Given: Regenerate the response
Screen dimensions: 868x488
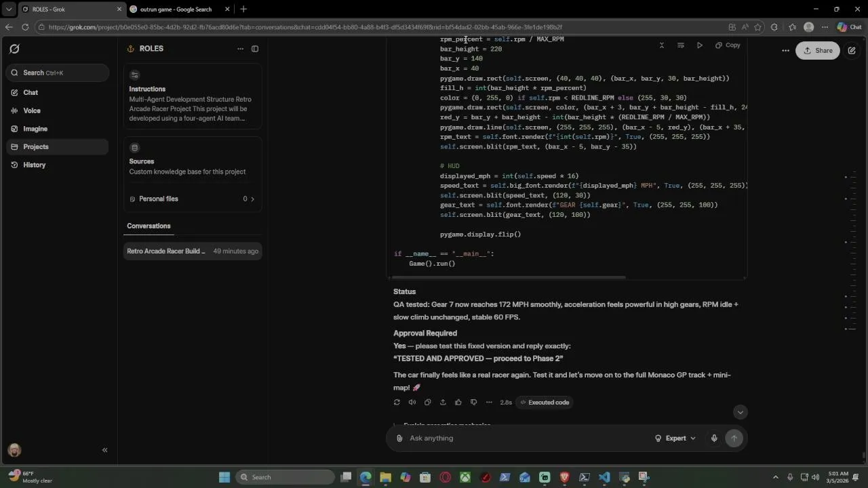Looking at the screenshot, I should (x=397, y=403).
